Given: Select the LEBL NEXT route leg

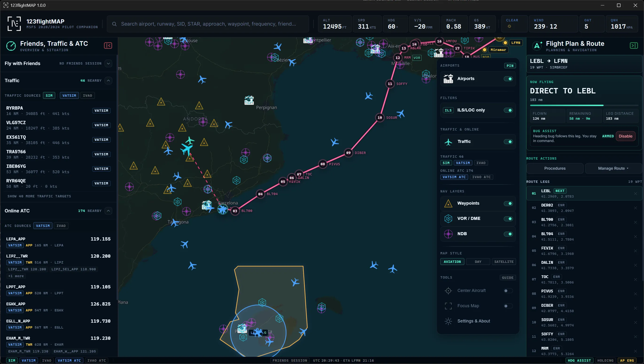Looking at the screenshot, I should pos(584,194).
